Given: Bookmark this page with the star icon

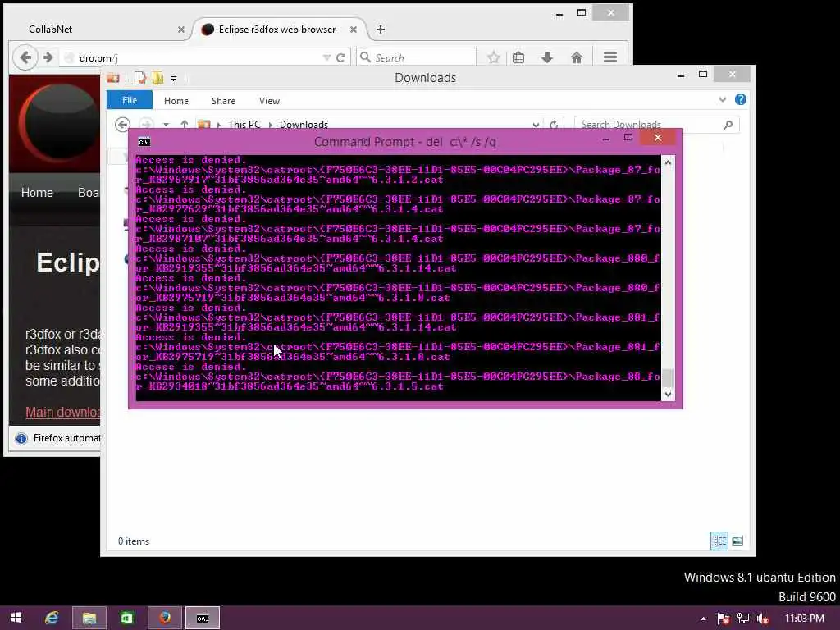Looking at the screenshot, I should 493,57.
